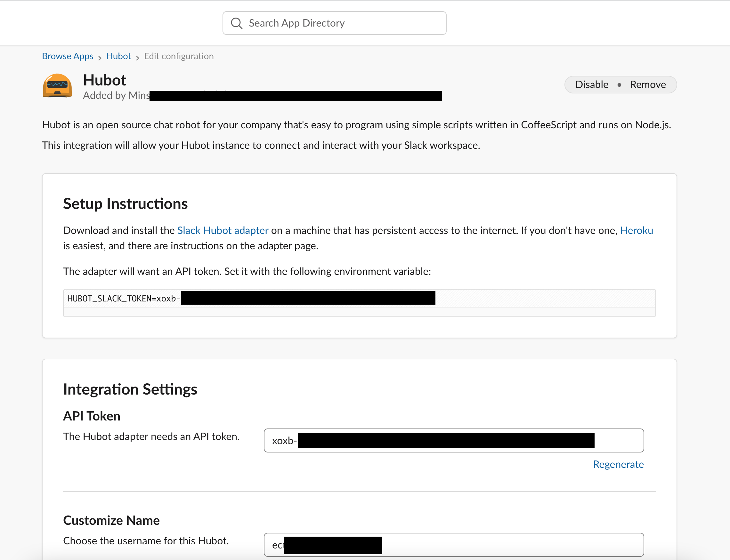Viewport: 730px width, 560px height.
Task: Click the Edit configuration breadcrumb text
Action: click(179, 56)
